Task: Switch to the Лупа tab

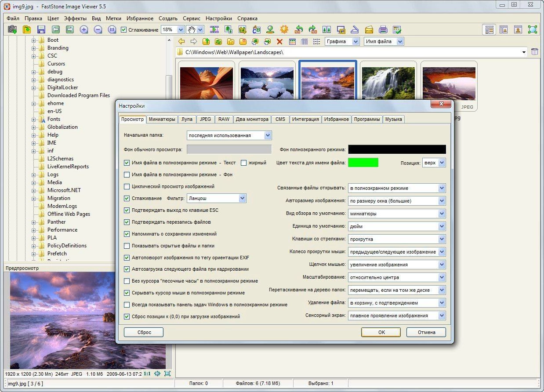Action: [187, 119]
